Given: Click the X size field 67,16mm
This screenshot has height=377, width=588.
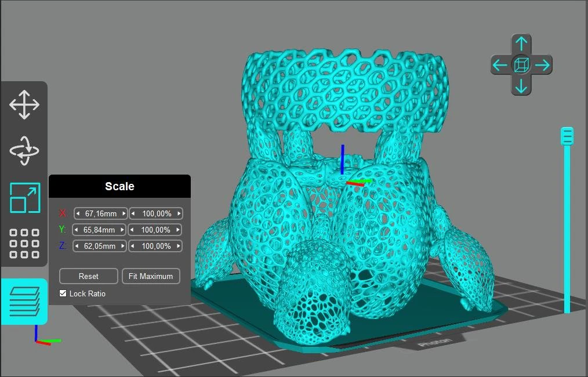Looking at the screenshot, I should pyautogui.click(x=101, y=213).
